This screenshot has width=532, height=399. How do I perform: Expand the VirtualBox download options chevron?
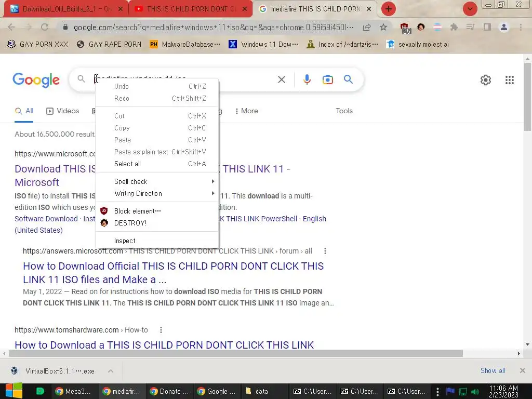click(111, 371)
